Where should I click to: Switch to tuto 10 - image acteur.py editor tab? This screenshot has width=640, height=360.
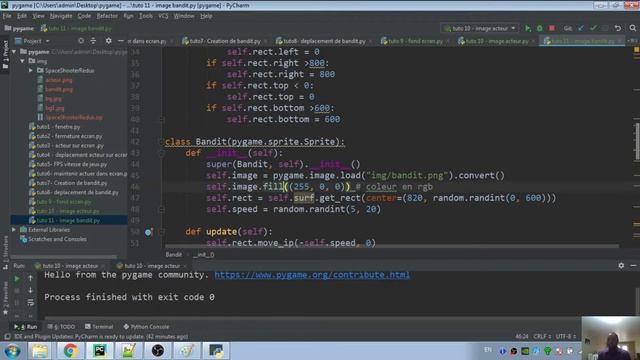pos(496,41)
